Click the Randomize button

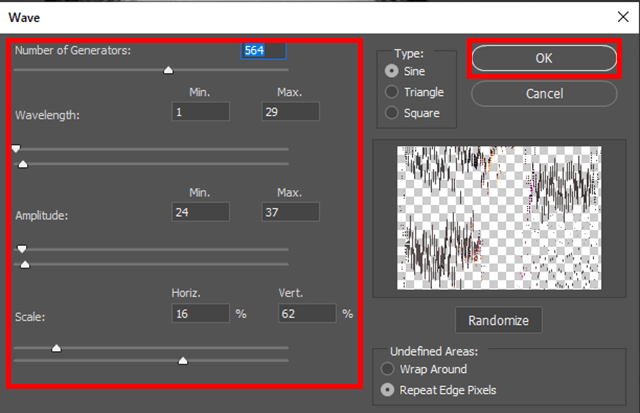point(498,320)
